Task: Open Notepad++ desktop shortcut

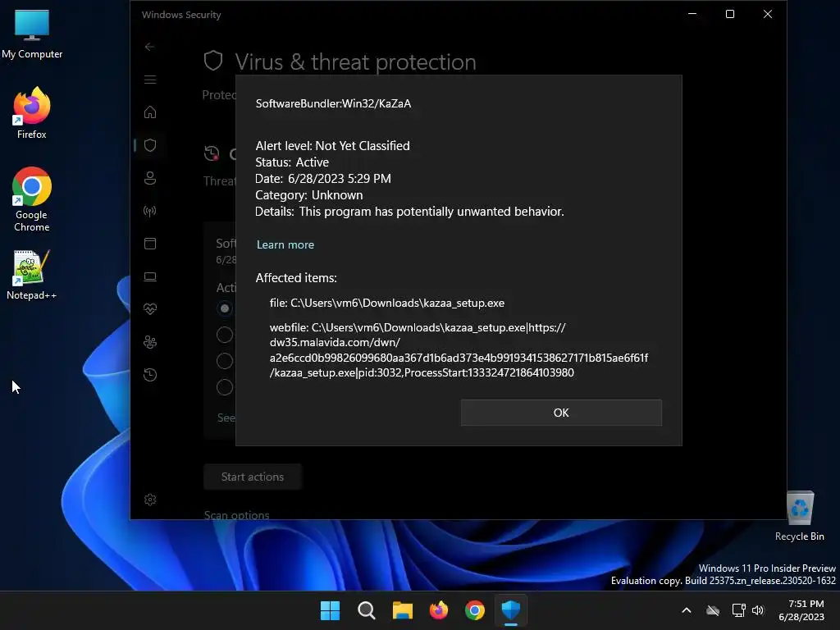Action: point(32,276)
